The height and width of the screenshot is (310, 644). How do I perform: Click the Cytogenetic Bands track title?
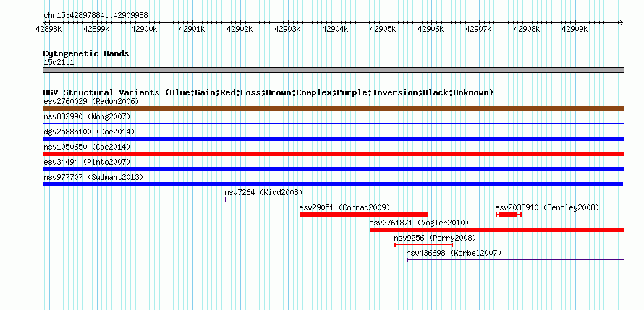(86, 53)
